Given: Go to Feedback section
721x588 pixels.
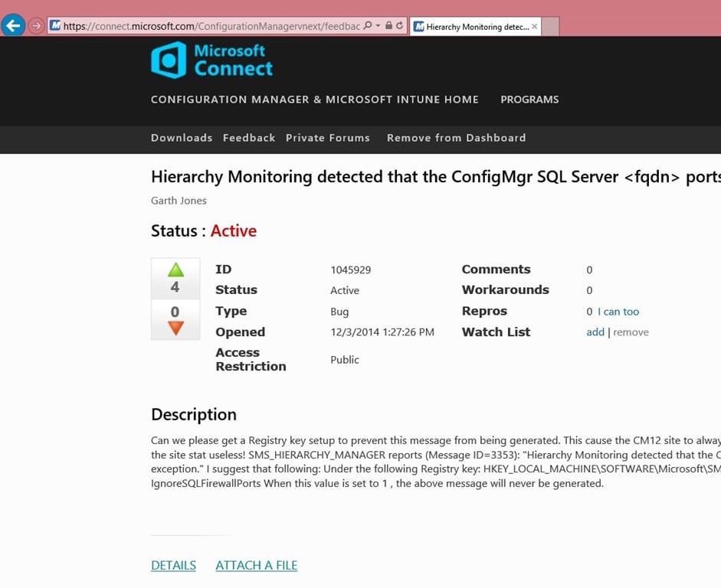Looking at the screenshot, I should coord(249,138).
